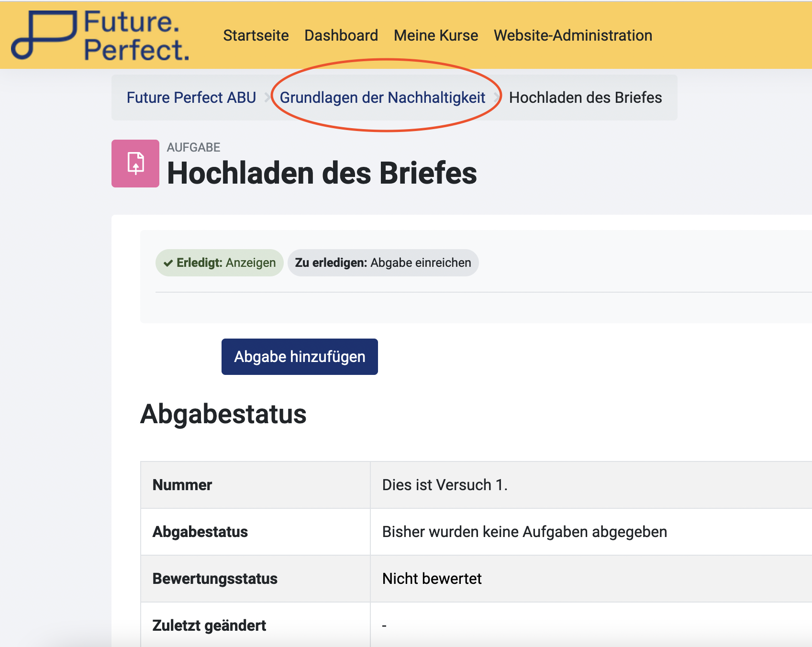This screenshot has width=812, height=647.
Task: Select the Zuletzt geändert row label
Action: 209,625
